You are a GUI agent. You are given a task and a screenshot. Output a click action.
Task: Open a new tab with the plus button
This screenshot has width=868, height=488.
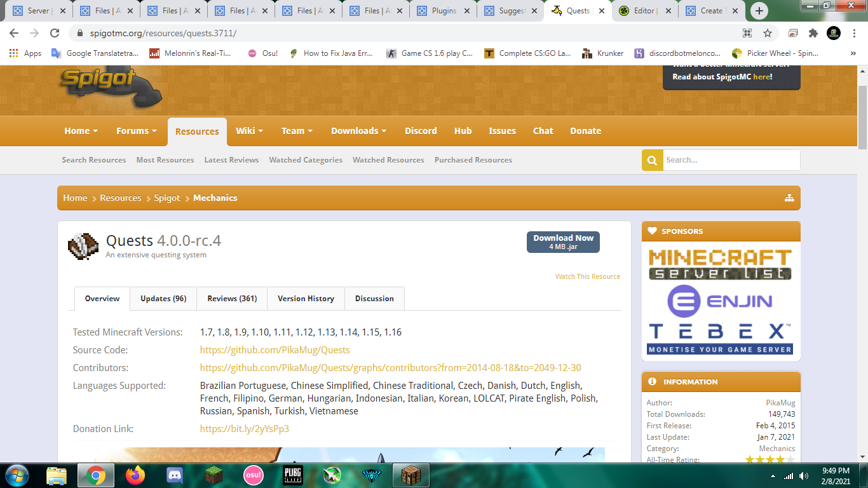pos(759,11)
